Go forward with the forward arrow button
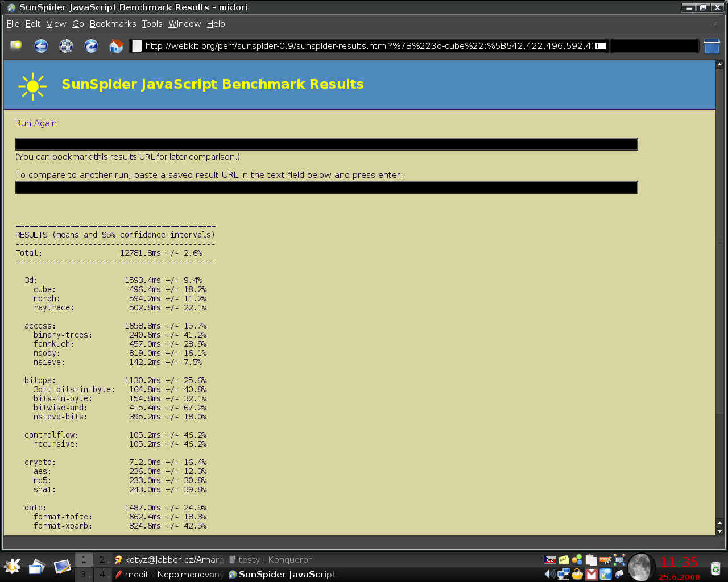728x582 pixels. (66, 46)
